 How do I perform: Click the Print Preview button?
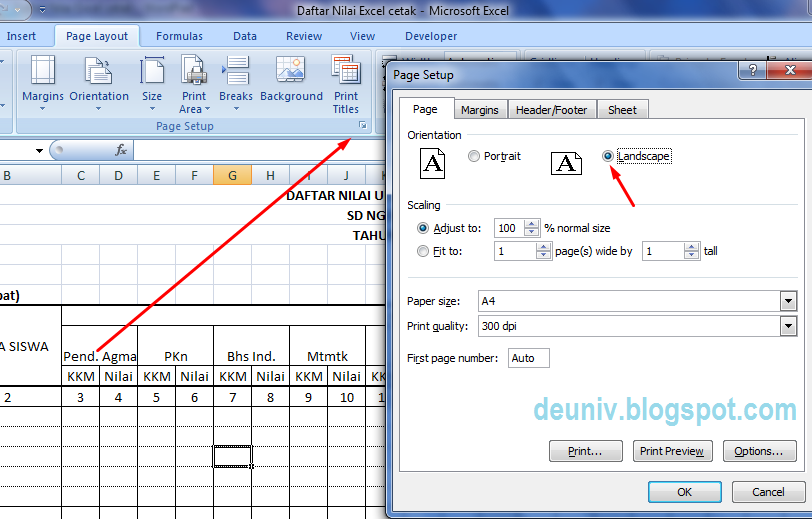672,451
